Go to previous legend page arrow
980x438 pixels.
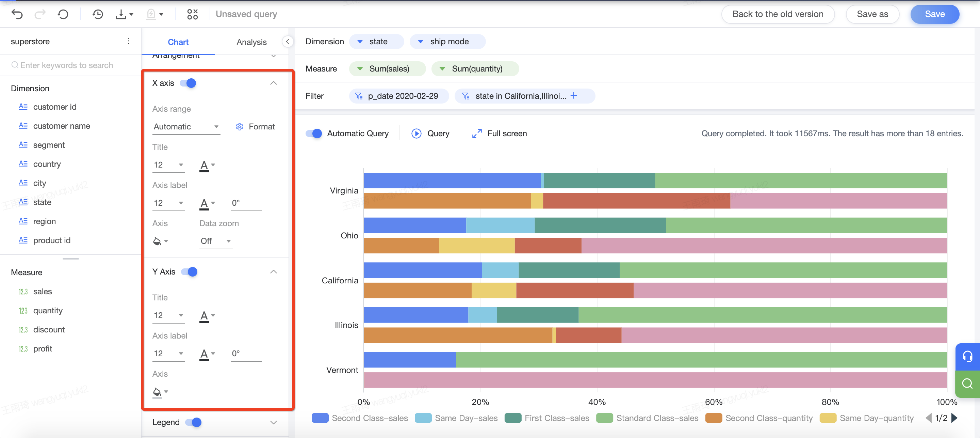[x=929, y=418]
